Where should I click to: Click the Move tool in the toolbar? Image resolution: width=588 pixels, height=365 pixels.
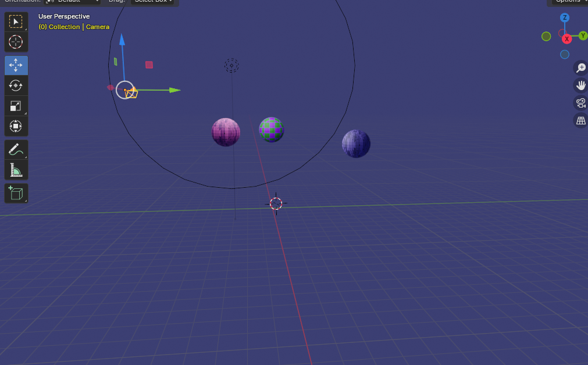tap(16, 66)
